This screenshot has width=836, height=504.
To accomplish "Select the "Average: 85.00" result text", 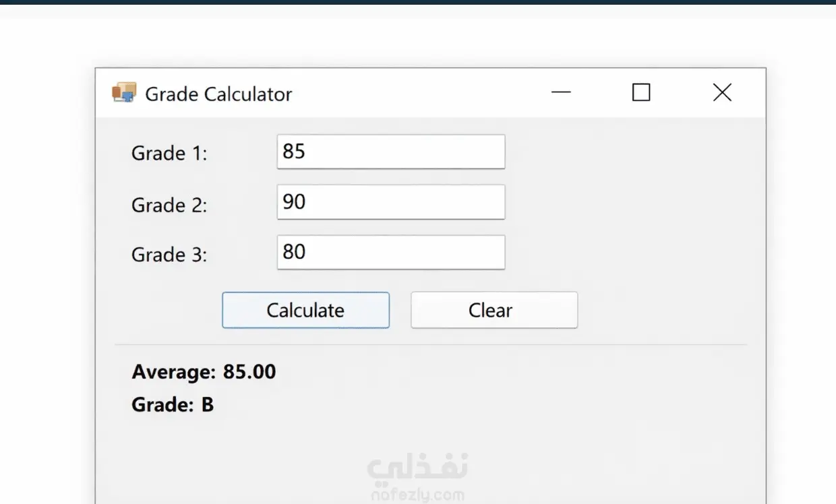I will (x=204, y=372).
